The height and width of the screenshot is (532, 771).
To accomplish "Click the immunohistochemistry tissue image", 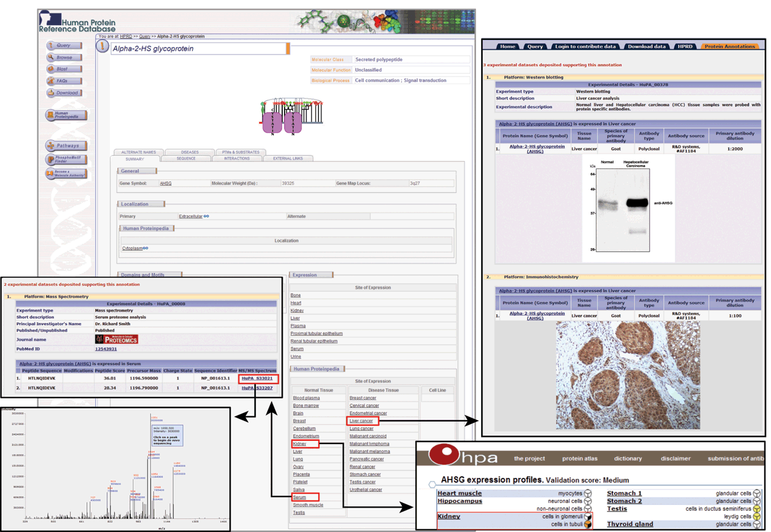I will [x=628, y=375].
